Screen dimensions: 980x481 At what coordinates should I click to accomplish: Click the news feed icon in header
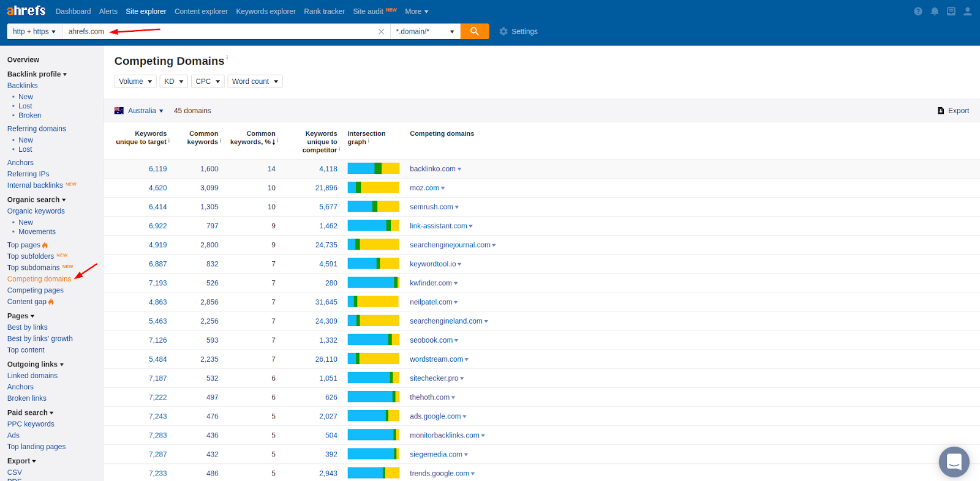(951, 11)
